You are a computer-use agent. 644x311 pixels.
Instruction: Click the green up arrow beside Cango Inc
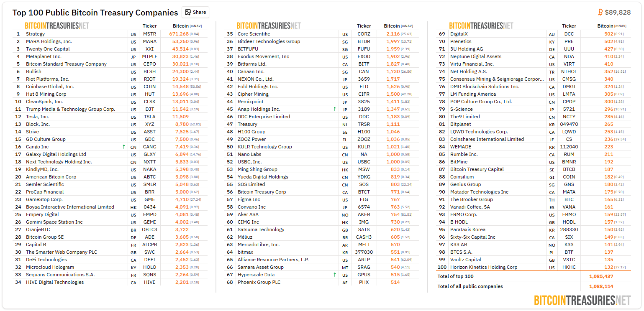point(123,147)
